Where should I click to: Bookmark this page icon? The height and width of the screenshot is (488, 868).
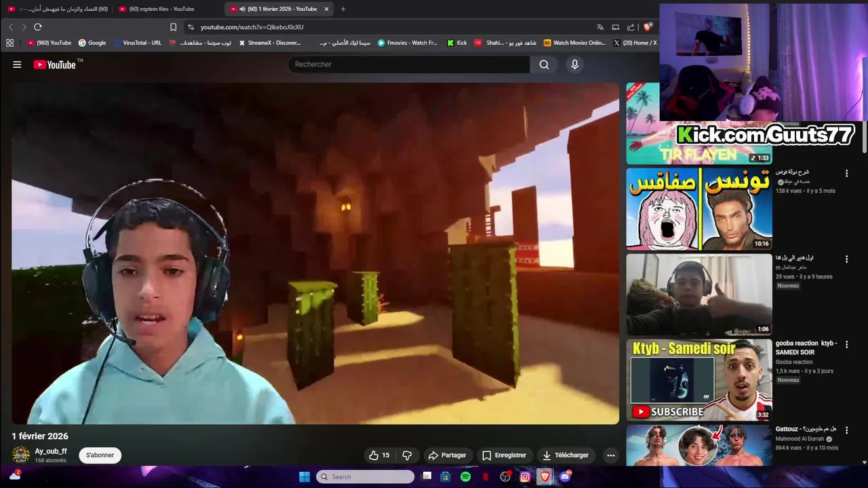tap(174, 27)
